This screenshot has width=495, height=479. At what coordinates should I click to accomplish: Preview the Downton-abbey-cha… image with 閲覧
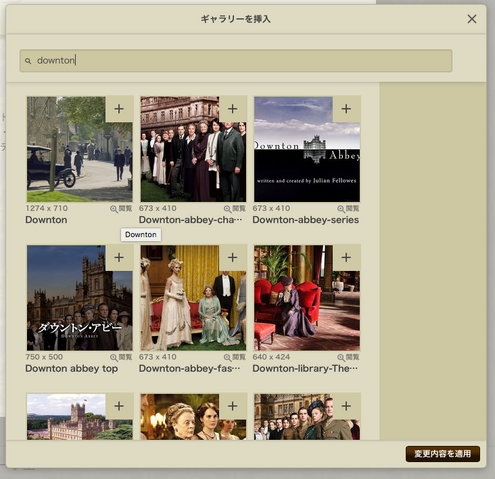pos(235,209)
